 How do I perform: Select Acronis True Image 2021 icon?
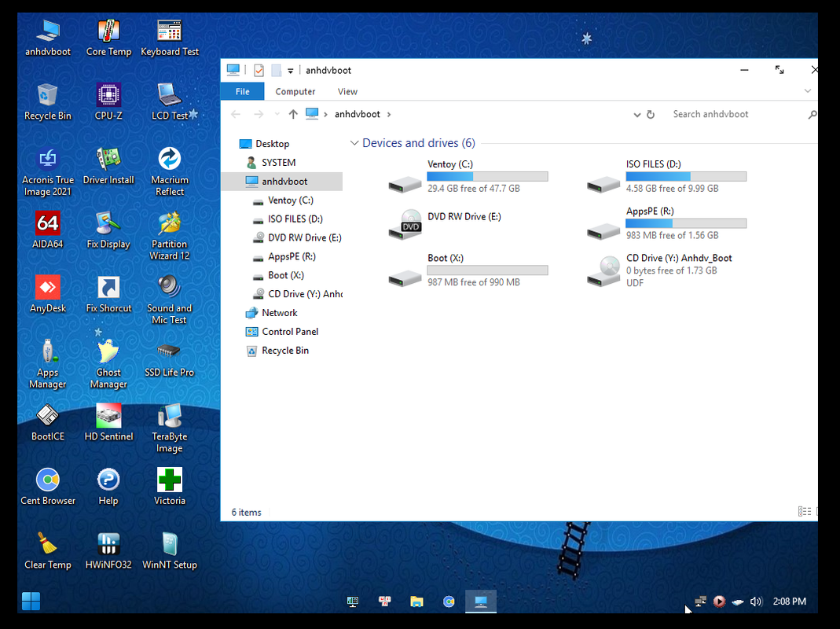48,171
